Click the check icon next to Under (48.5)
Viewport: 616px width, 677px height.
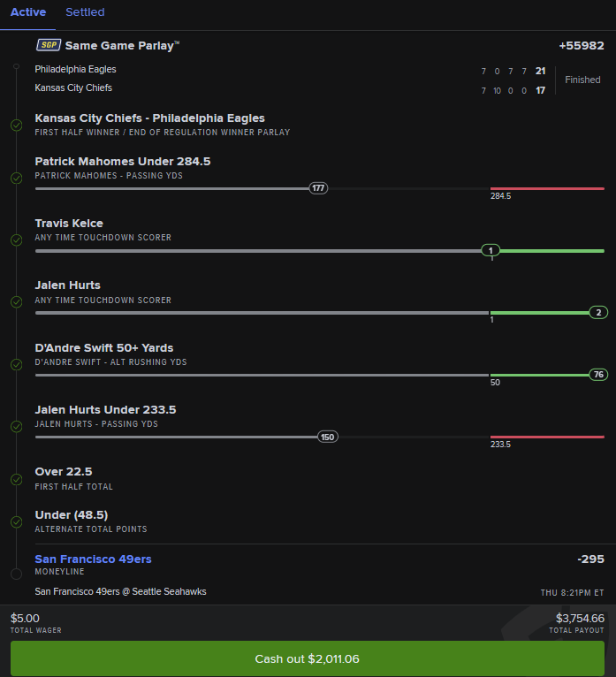[x=17, y=522]
